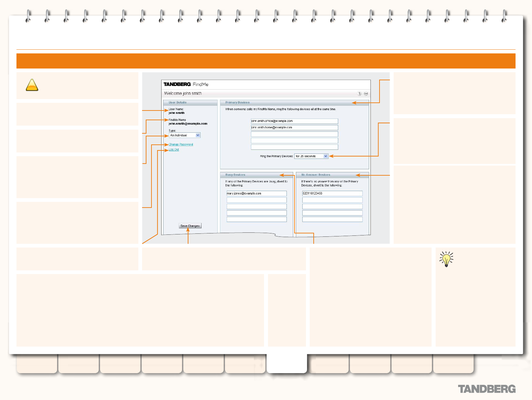Click the empty field directly below 520116123456

pyautogui.click(x=332, y=200)
